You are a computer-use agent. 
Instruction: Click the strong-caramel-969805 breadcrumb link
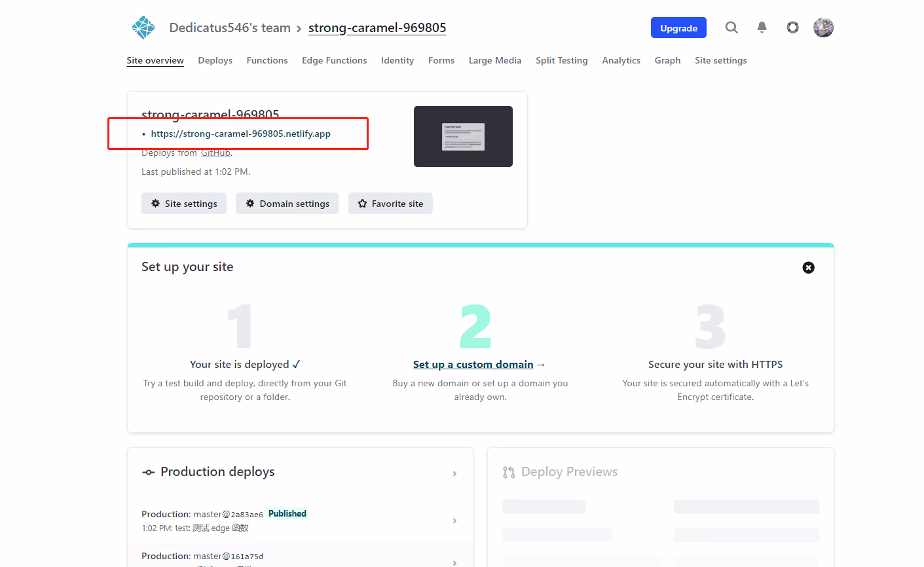coord(377,27)
